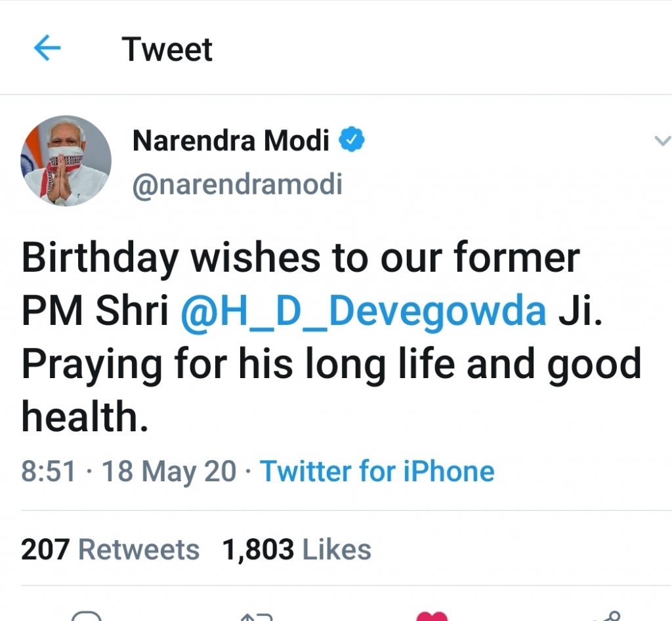Open Narendra Modi's profile picture
This screenshot has width=672, height=621.
[x=66, y=161]
